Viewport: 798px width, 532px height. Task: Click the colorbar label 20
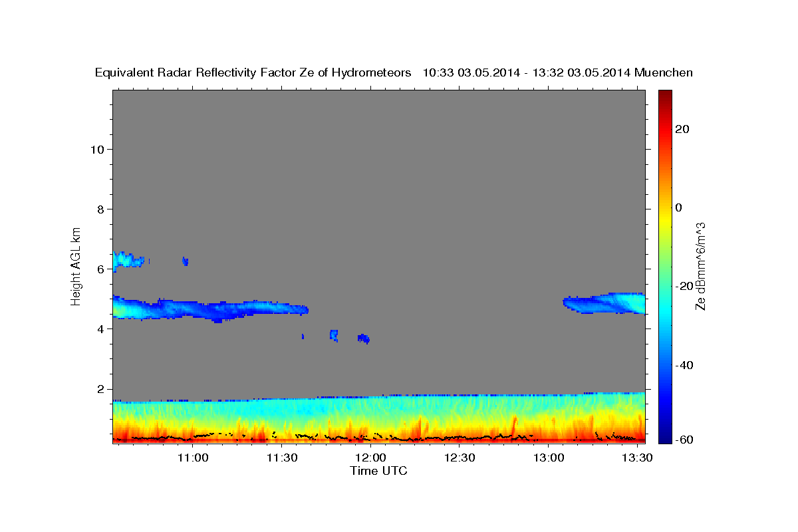tap(682, 129)
